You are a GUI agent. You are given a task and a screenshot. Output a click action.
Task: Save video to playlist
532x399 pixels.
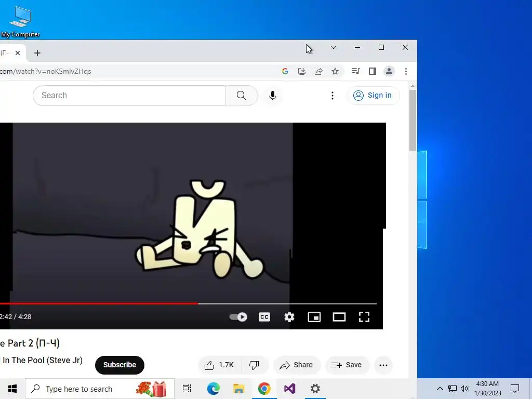(x=347, y=365)
